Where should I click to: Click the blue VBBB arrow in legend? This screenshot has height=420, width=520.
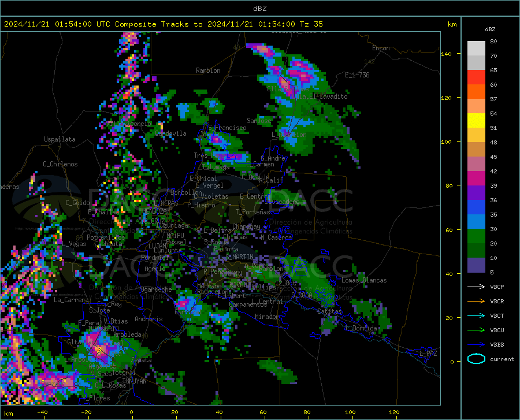[476, 344]
